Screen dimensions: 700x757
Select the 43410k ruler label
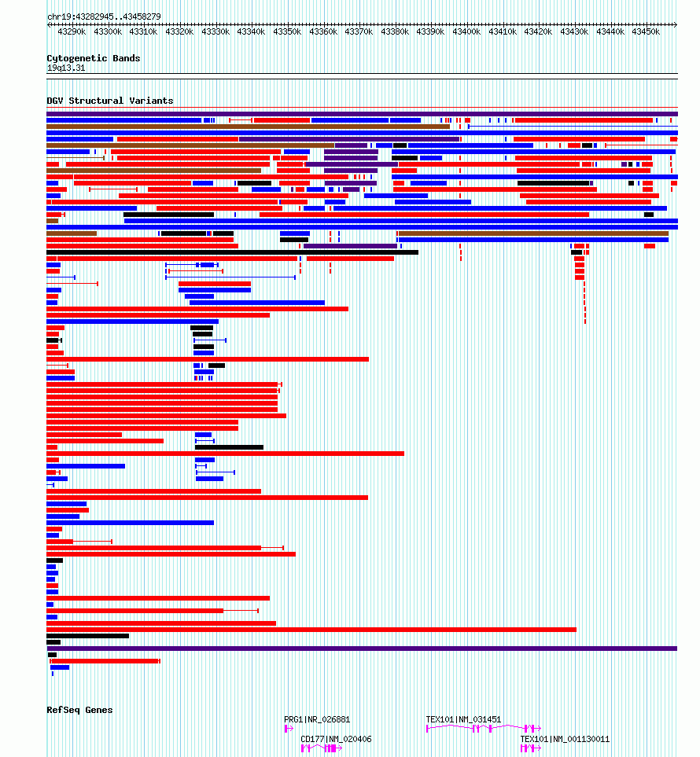coord(503,32)
